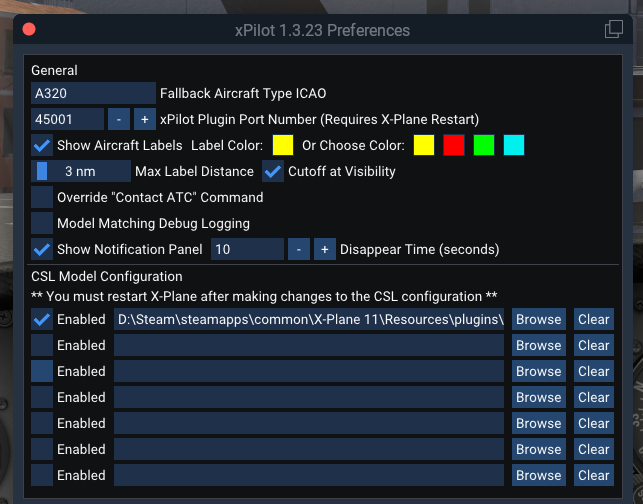Edit the Fallback Aircraft Type ICAO field

(x=93, y=94)
